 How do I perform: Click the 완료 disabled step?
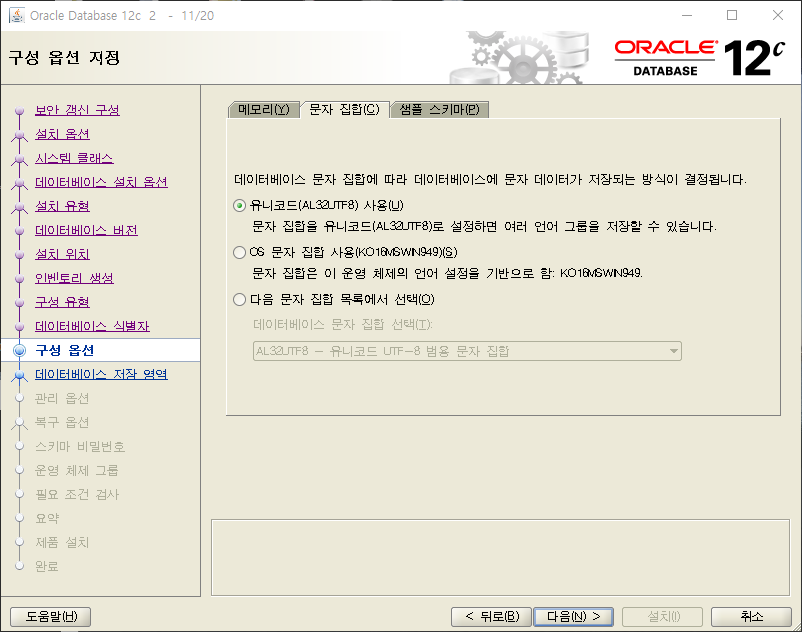tap(47, 567)
